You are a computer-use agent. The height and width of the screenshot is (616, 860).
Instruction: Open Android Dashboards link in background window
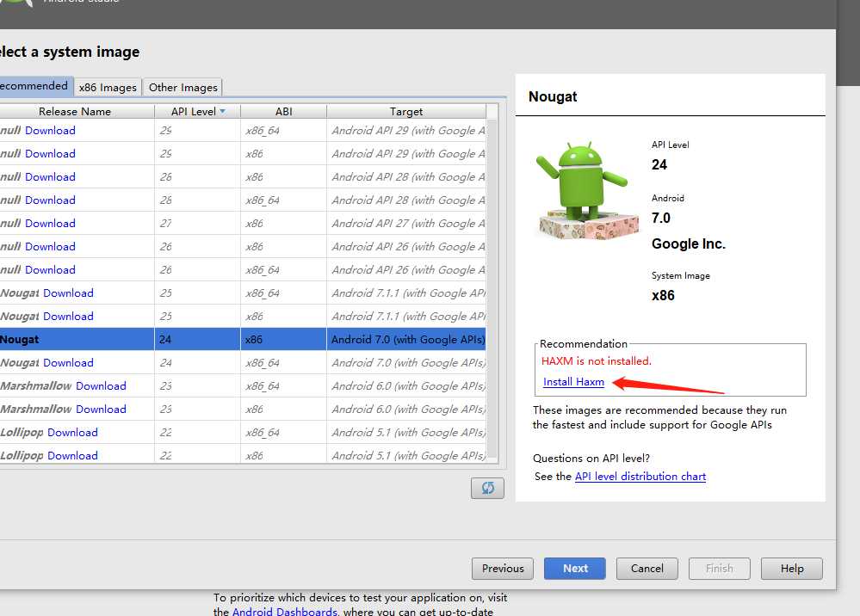coord(285,611)
